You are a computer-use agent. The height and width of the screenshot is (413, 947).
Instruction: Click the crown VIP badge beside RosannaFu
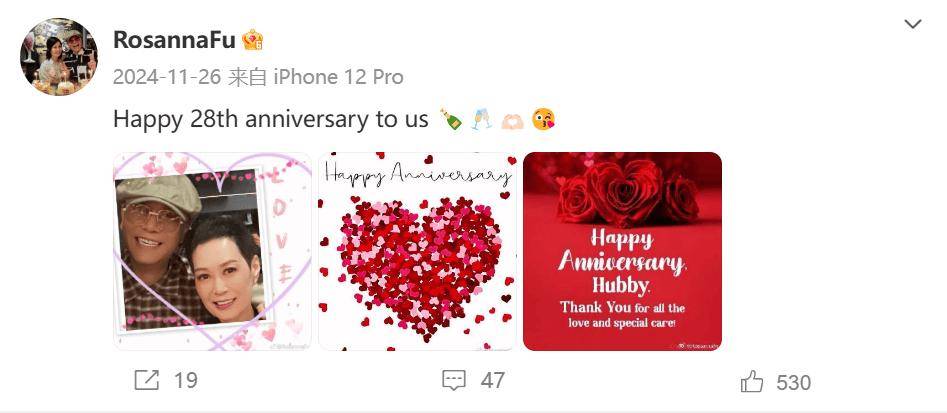click(x=252, y=40)
